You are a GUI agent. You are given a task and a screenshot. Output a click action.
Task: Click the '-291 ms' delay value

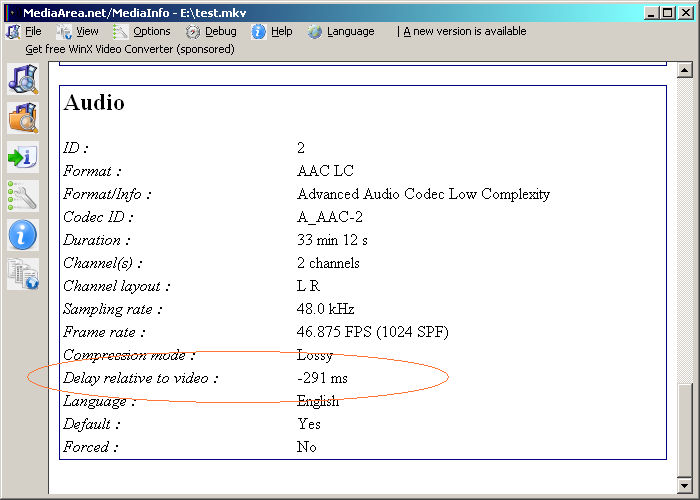pos(322,378)
